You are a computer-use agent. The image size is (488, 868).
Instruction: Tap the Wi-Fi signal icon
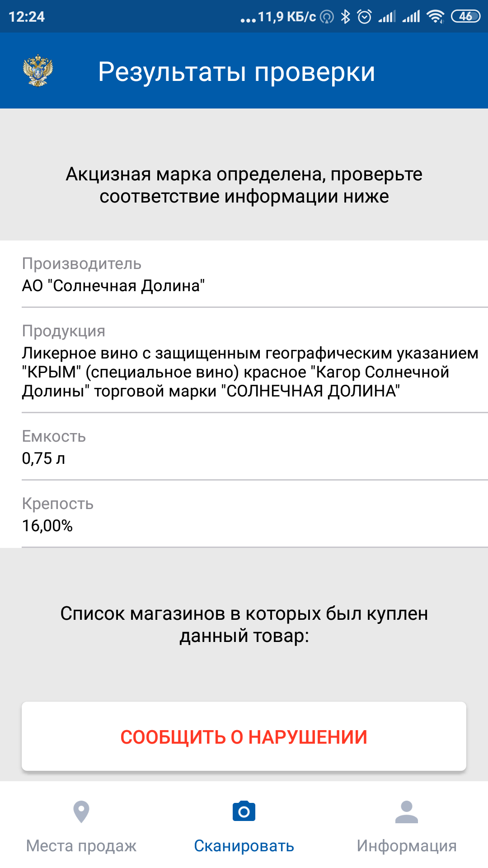point(436,17)
